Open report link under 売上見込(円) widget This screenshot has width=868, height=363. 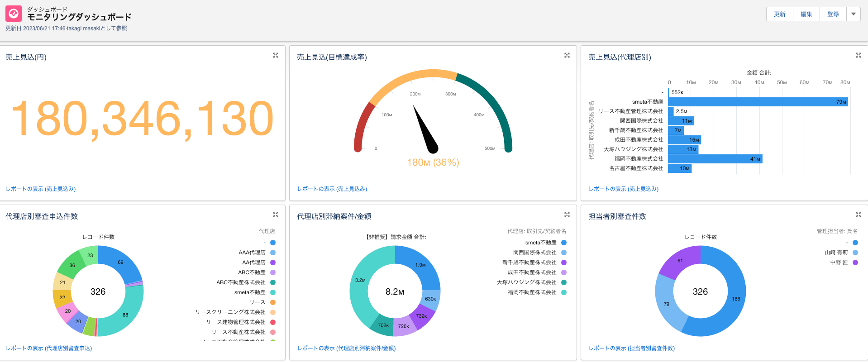[x=41, y=189]
